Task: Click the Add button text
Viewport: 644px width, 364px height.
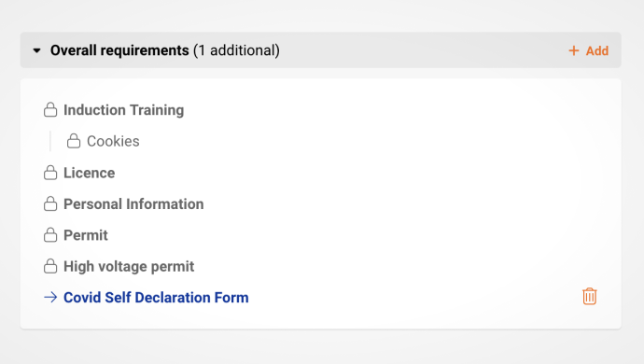Action: click(596, 51)
